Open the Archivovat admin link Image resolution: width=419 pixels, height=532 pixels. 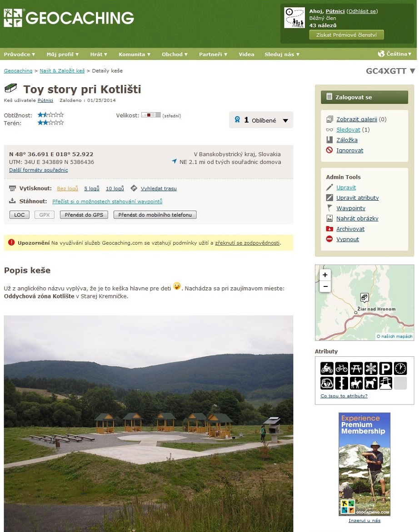coord(350,229)
